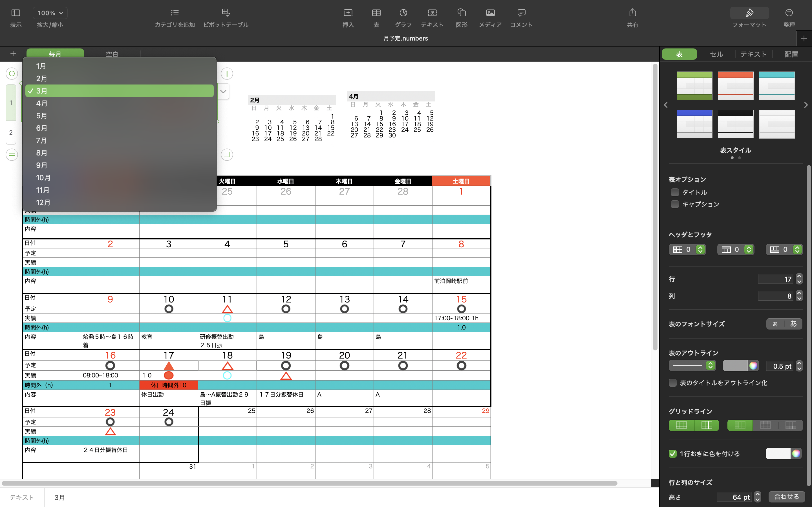Open the Insert chart (グラフ) tool

click(x=403, y=13)
